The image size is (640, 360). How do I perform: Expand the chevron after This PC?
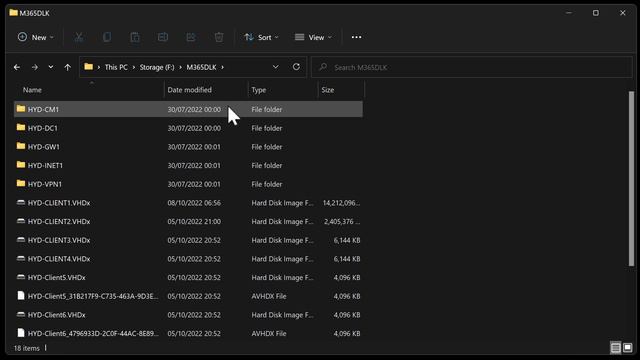[133, 67]
